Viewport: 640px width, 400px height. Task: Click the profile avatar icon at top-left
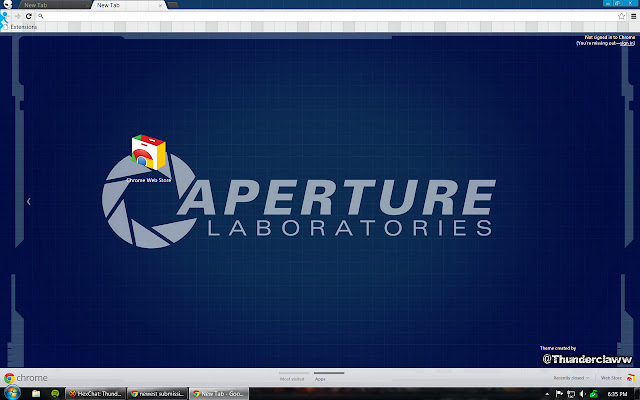[x=7, y=4]
